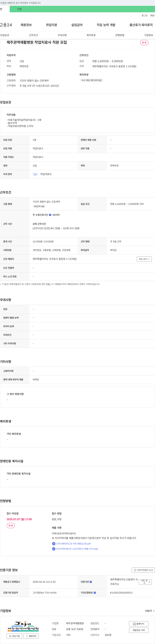Click the certification number K163022506260012
Screen dimensions: 155x644
point(121,593)
